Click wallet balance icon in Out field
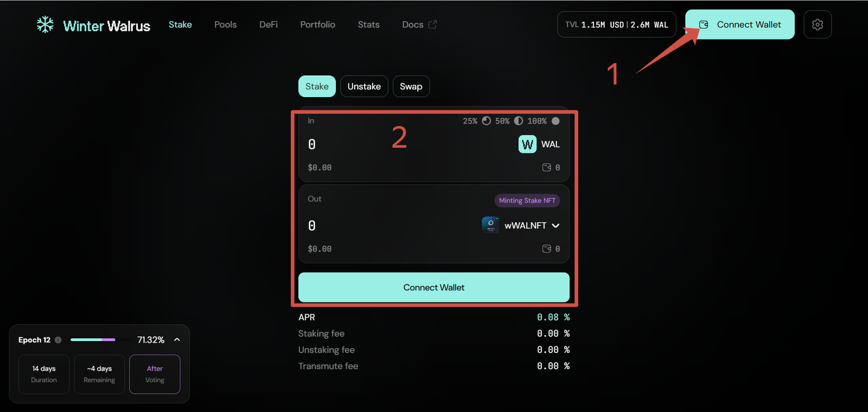Viewport: 868px width, 412px height. point(547,249)
